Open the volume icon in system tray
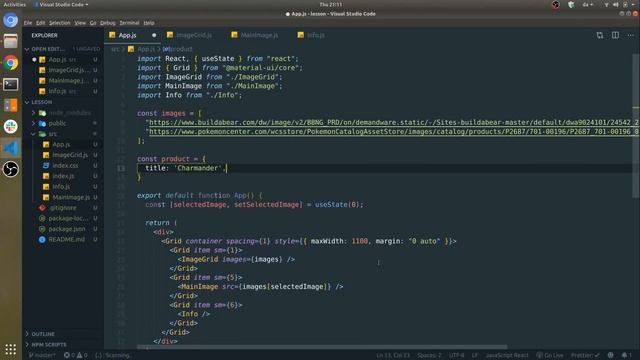The width and height of the screenshot is (640, 360). click(x=616, y=4)
